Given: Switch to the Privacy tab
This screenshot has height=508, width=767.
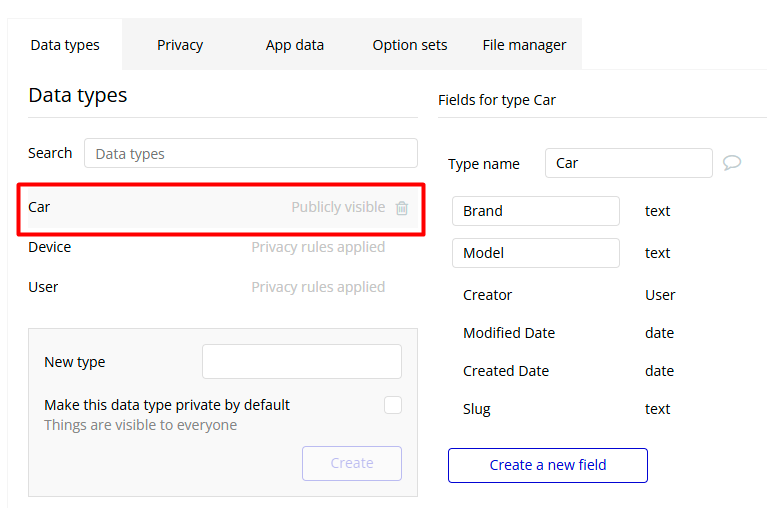Looking at the screenshot, I should (180, 45).
